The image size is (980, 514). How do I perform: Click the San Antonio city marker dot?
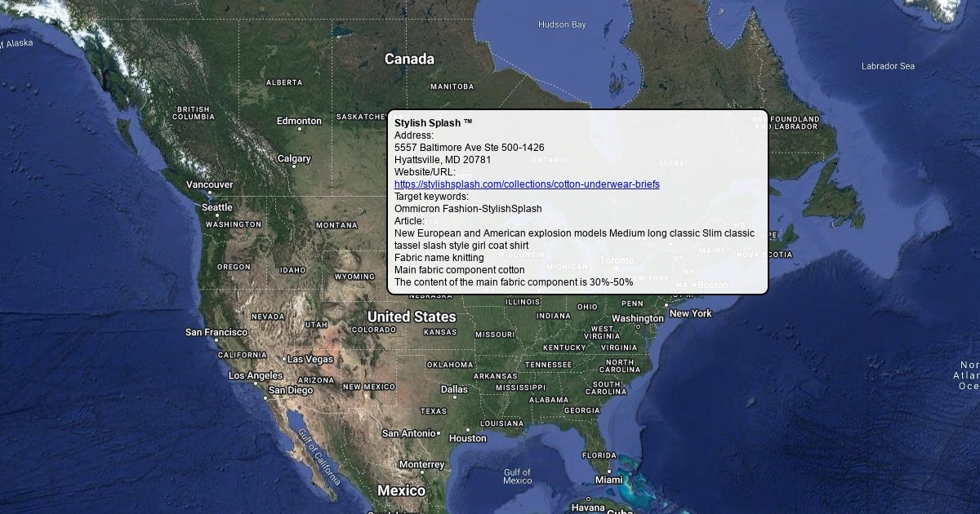[x=439, y=433]
